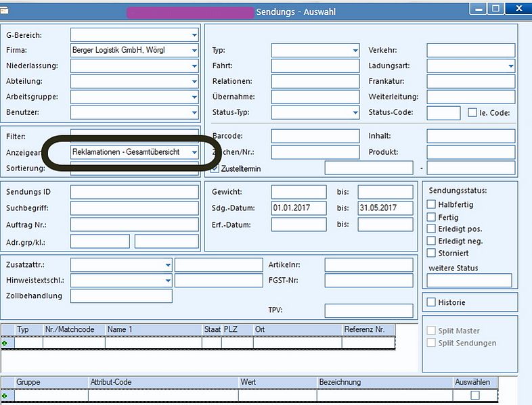Viewport: 532px width, 405px height.
Task: Expand the Niederlassung dropdown
Action: pos(194,66)
